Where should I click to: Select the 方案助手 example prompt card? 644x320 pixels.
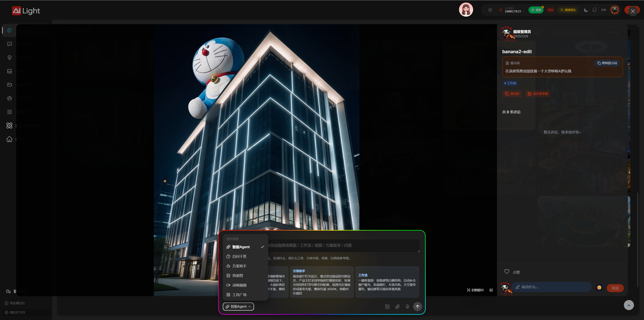coord(322,282)
